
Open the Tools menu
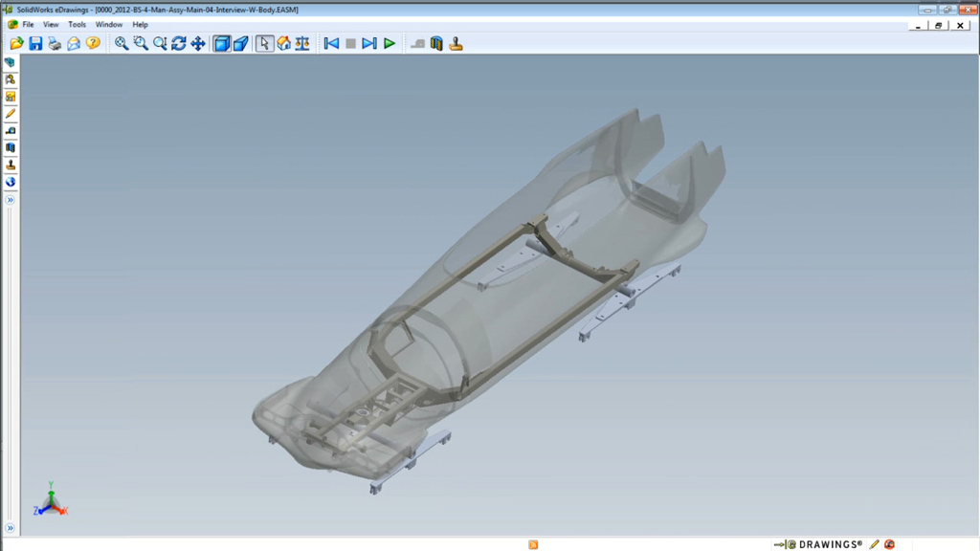pos(77,24)
